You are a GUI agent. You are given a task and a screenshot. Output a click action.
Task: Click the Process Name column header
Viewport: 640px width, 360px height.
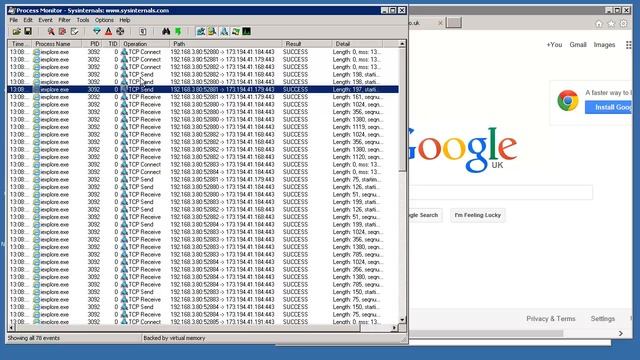(x=56, y=44)
